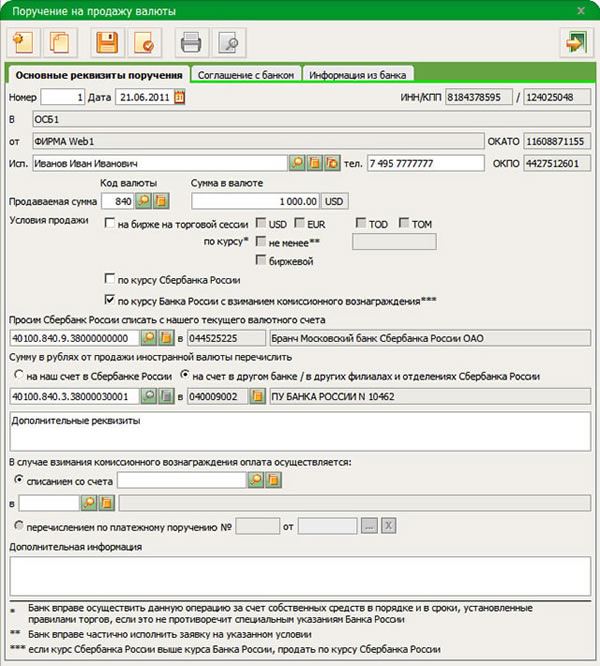The image size is (600, 666).
Task: Click the verify document toolbar icon
Action: [145, 42]
